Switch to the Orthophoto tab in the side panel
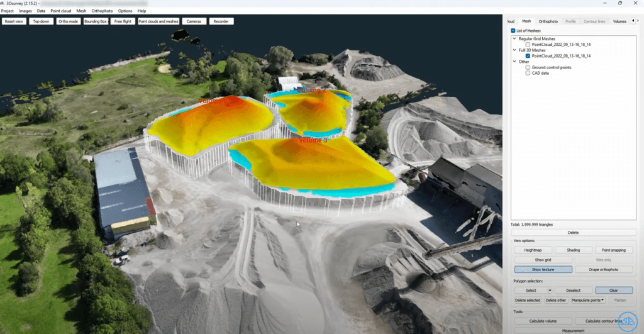644x334 pixels. pos(548,21)
